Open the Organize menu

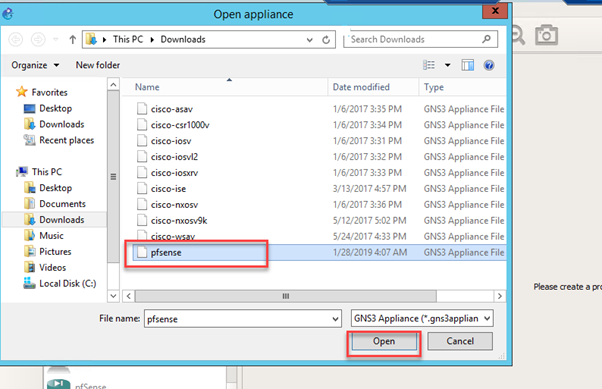pos(35,65)
